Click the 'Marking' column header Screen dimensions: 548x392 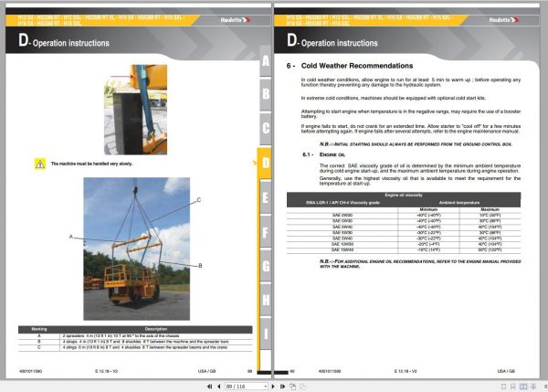[x=39, y=329]
